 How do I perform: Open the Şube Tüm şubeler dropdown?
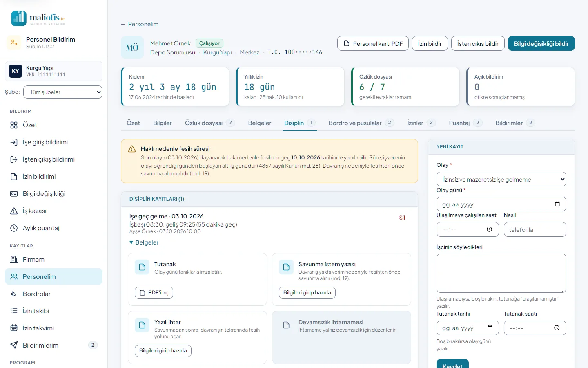[x=63, y=92]
